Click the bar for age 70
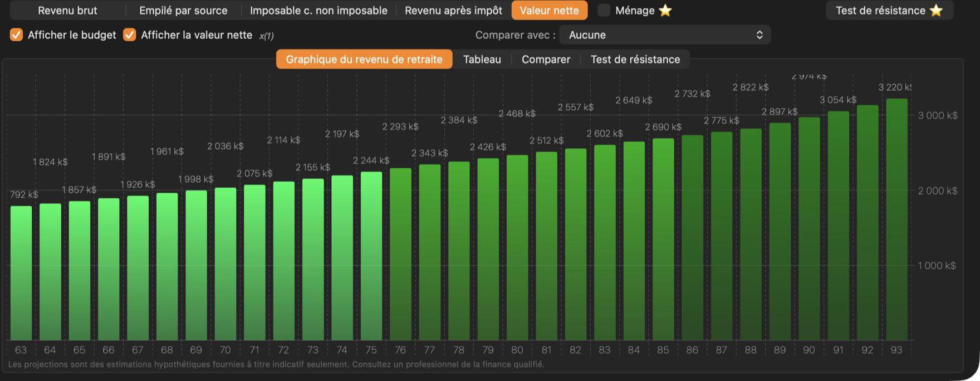Screen dimensions: 980x381 (226, 264)
